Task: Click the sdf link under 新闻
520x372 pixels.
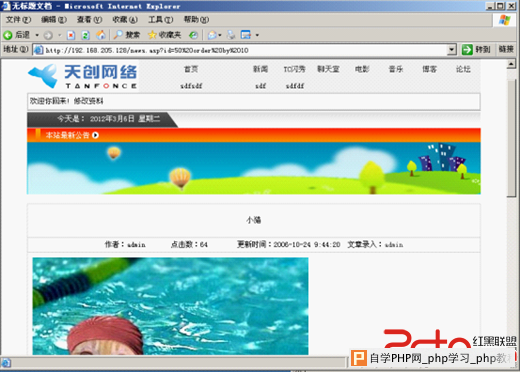Action: (260, 86)
